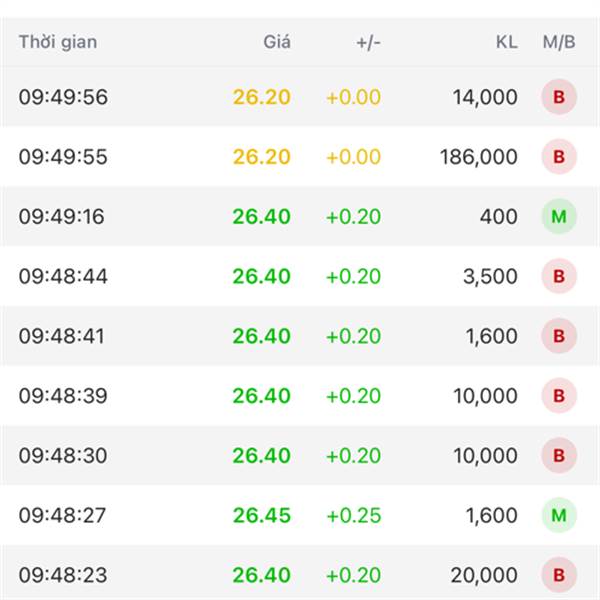The image size is (600, 600).
Task: Click the B badge at 09:49:56
Action: coord(559,97)
